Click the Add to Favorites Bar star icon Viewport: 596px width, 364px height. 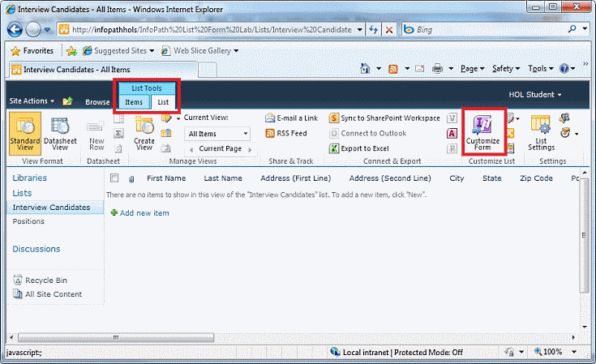pos(71,51)
